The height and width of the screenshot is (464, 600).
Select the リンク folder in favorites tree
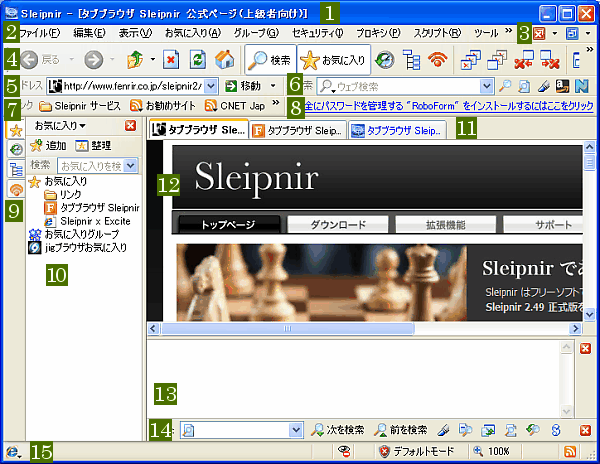coord(62,195)
